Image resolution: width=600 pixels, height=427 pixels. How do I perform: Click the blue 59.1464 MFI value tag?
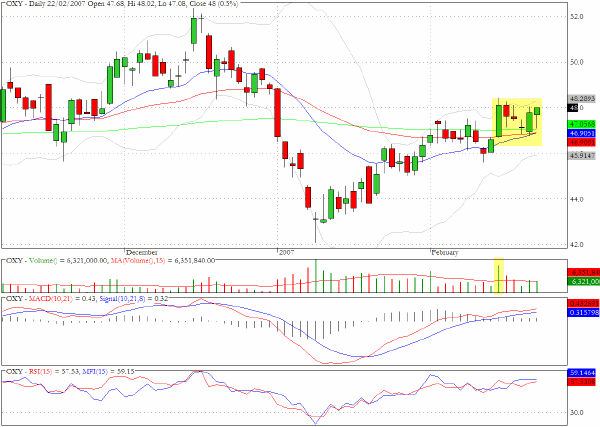(x=582, y=373)
